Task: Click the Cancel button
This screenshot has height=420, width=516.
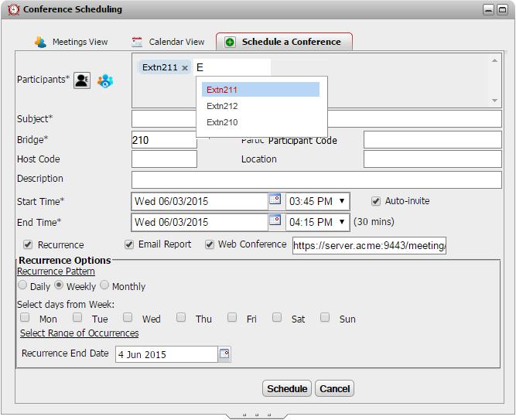Action: [334, 389]
